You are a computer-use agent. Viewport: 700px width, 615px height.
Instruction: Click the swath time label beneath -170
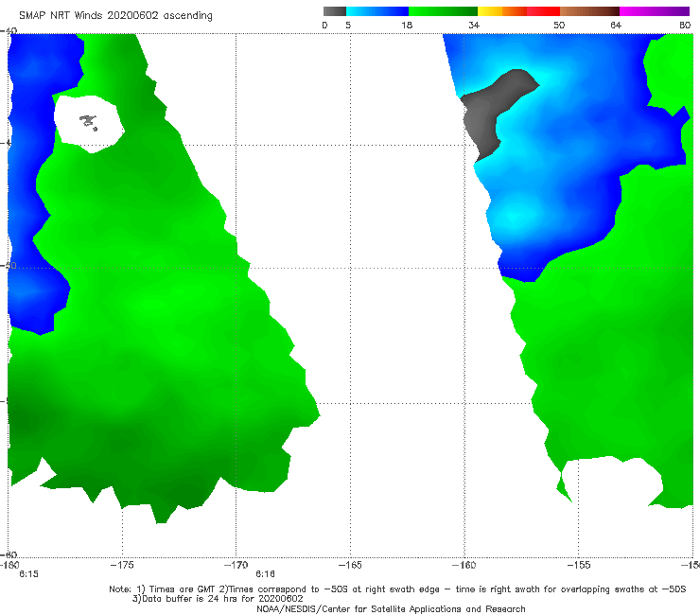[265, 574]
